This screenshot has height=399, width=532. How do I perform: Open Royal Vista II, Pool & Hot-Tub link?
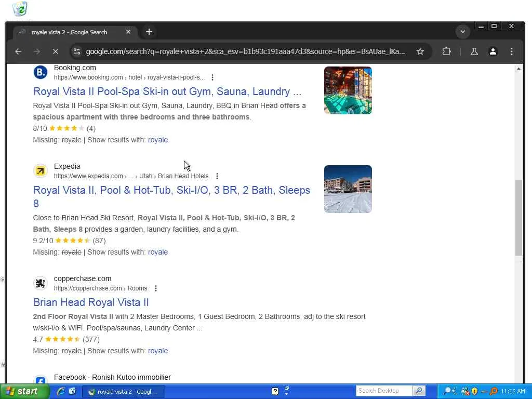coord(171,197)
